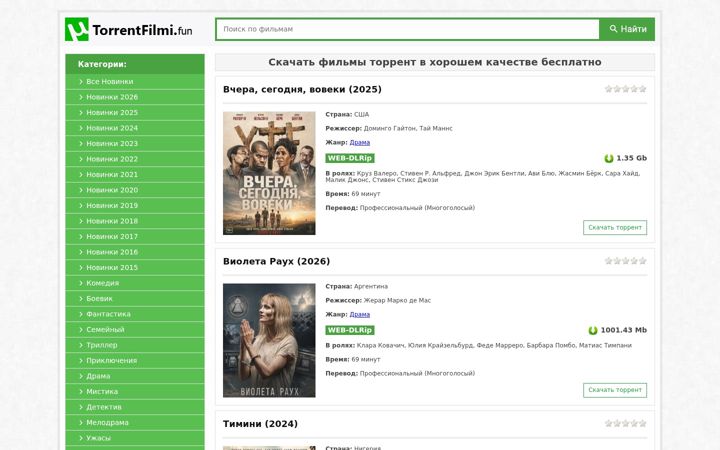The image size is (720, 450).
Task: Click the Вчера, сегодня, вовеки poster
Action: [269, 173]
